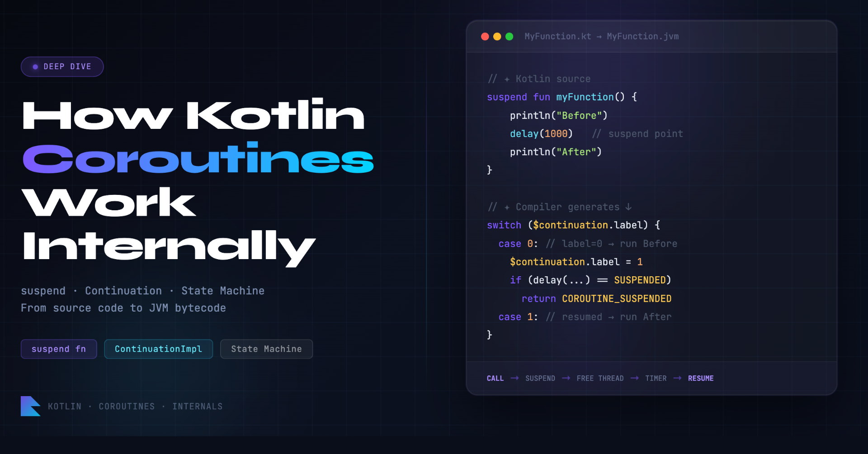Click the Kotlin logo icon
Screen dimensions: 868x454
(31, 406)
